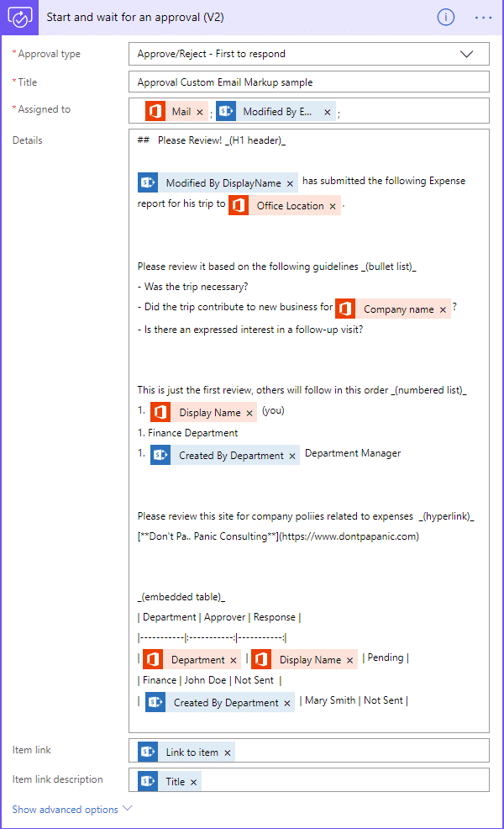Click the '_(embedded table)_' text

pyautogui.click(x=181, y=597)
